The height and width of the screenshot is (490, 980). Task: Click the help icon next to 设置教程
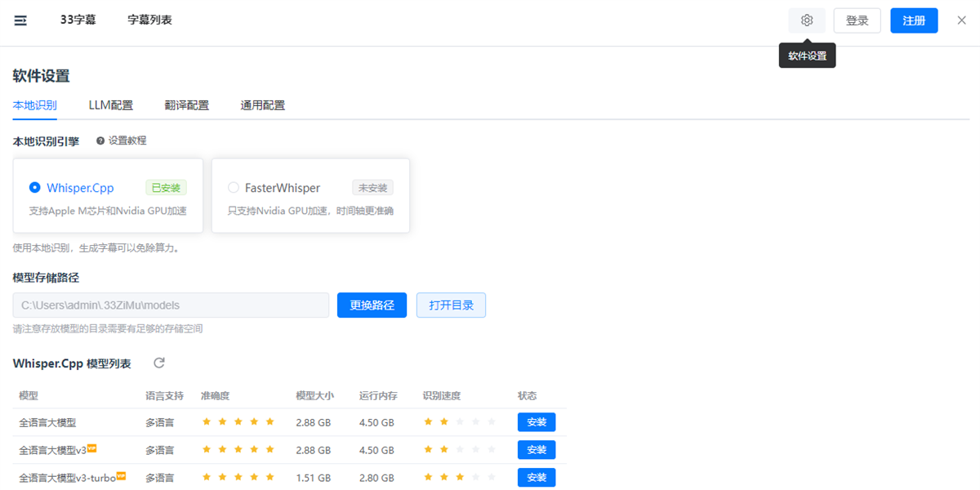99,140
